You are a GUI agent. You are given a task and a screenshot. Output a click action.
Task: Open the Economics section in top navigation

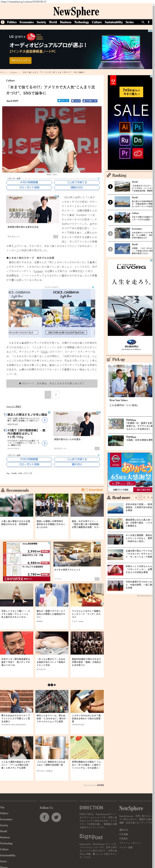26,22
